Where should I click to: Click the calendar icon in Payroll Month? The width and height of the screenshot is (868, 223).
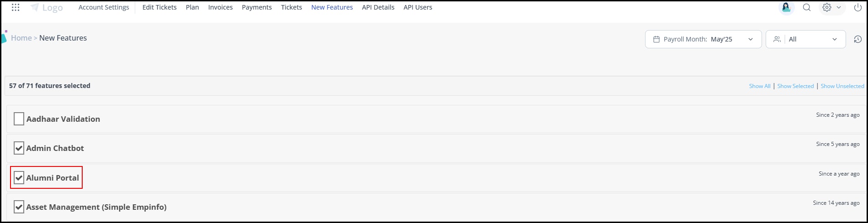(656, 39)
